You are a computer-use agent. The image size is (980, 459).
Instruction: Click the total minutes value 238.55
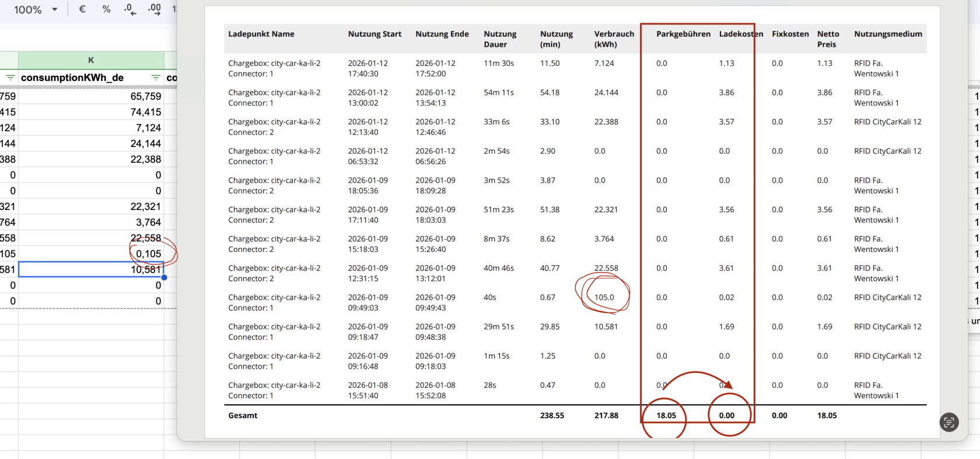tap(552, 415)
